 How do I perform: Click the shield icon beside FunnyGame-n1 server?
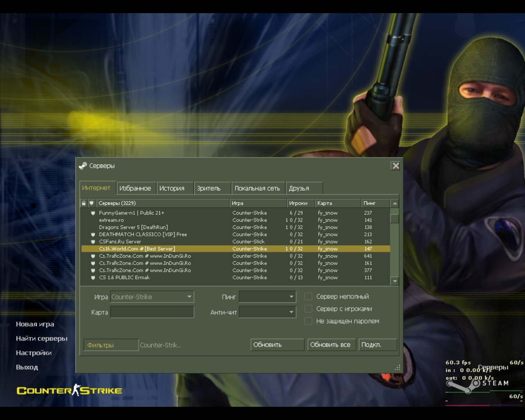[x=93, y=213]
